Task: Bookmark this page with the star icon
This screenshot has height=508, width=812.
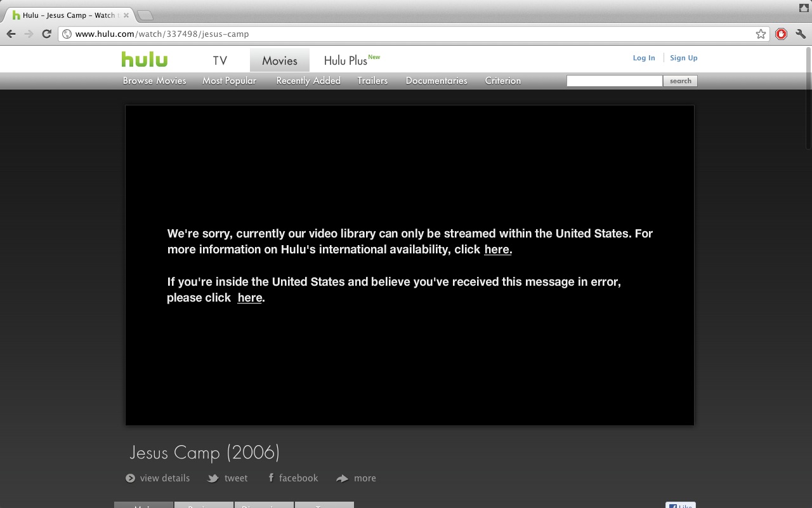Action: [x=761, y=34]
